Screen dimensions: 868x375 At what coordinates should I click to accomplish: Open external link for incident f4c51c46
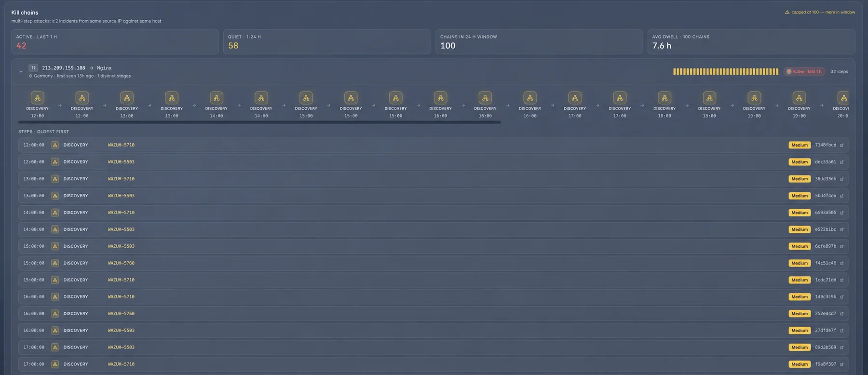(841, 263)
